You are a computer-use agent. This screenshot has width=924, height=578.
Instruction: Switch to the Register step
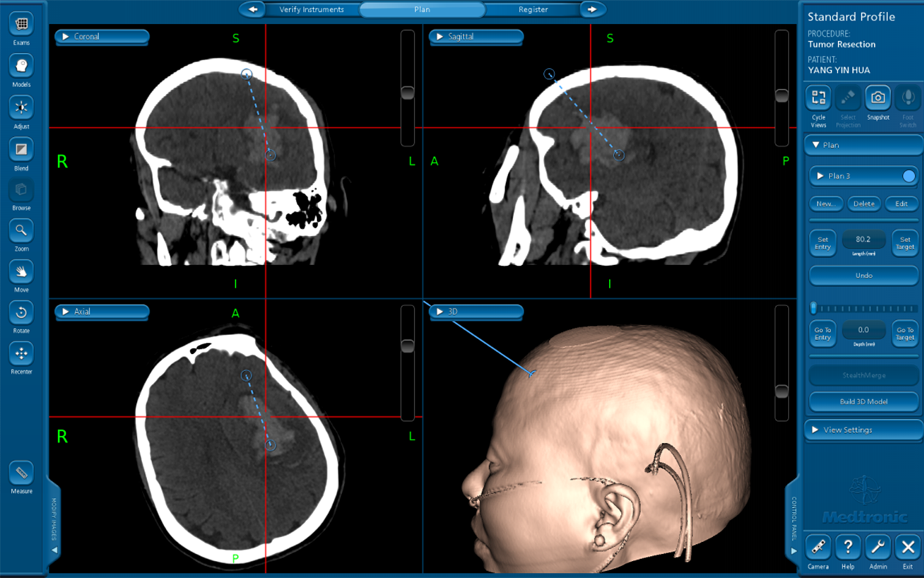[x=533, y=10]
